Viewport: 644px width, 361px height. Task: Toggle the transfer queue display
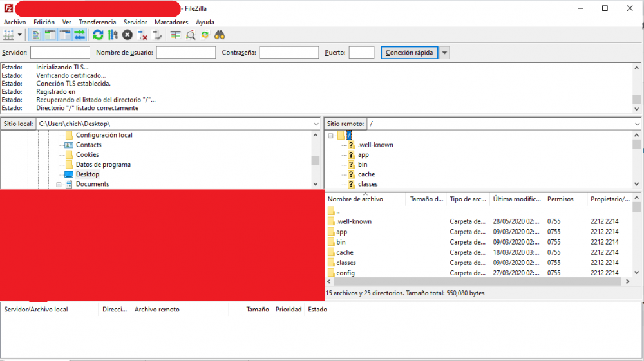79,35
